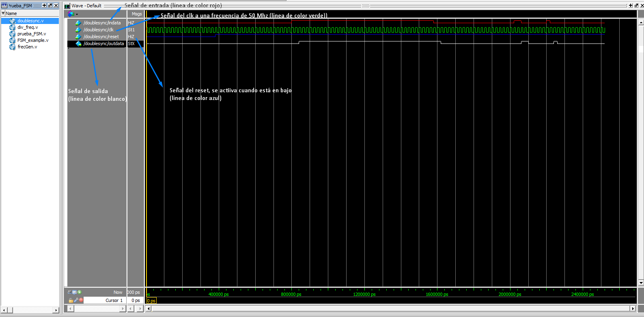
Task: Select the /doublesync/clk signal
Action: [98, 30]
